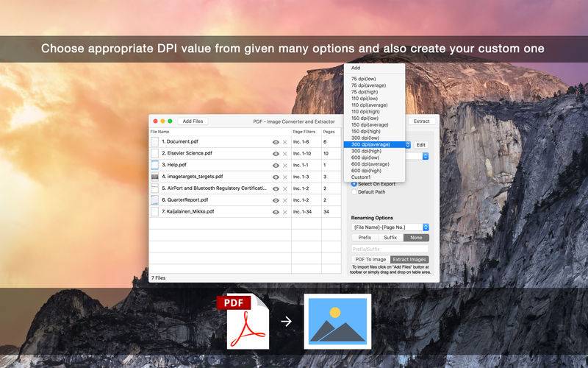Preview QuarterReport.pdf via its eye icon
Image resolution: width=588 pixels, height=368 pixels.
click(x=276, y=200)
